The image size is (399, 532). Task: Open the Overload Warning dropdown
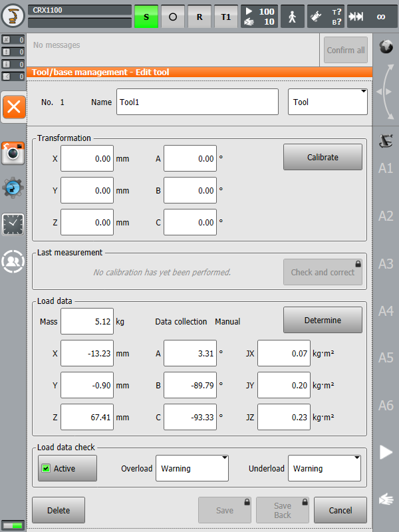click(x=192, y=468)
